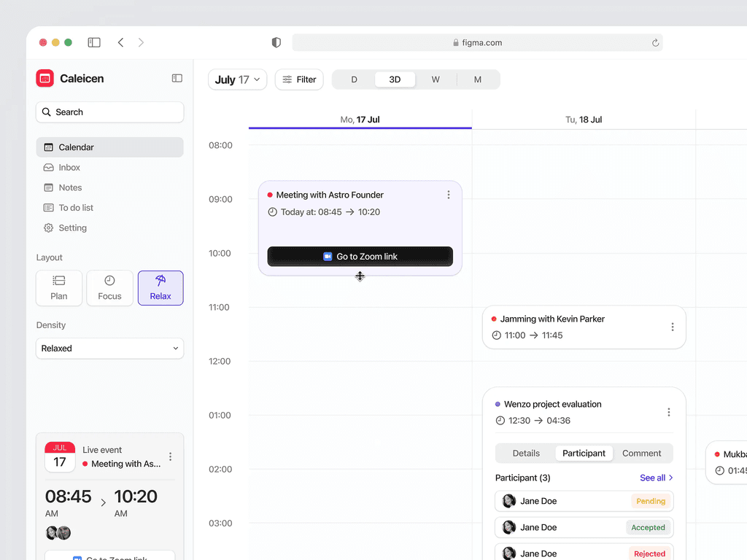Click red status dot on Astro Founder meeting
747x560 pixels.
(270, 195)
